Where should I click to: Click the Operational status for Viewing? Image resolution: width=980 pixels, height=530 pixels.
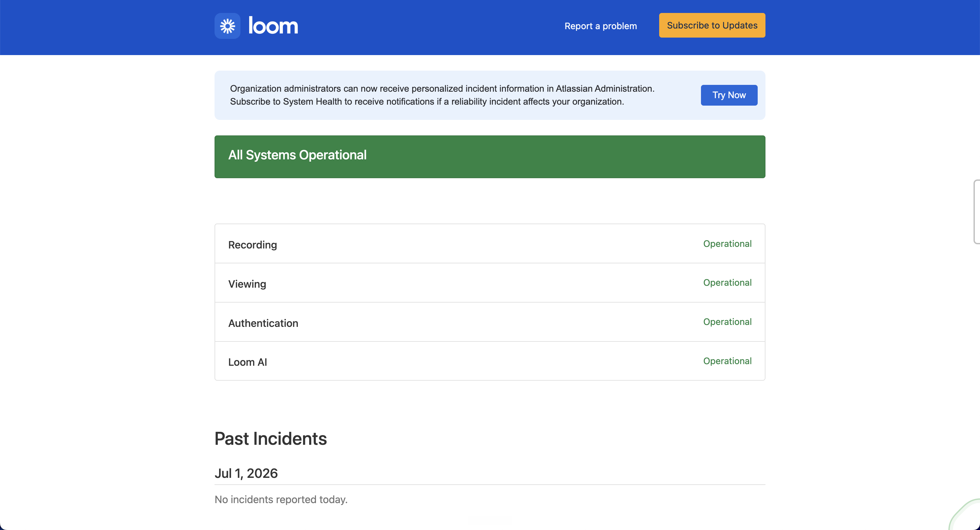[x=727, y=282]
